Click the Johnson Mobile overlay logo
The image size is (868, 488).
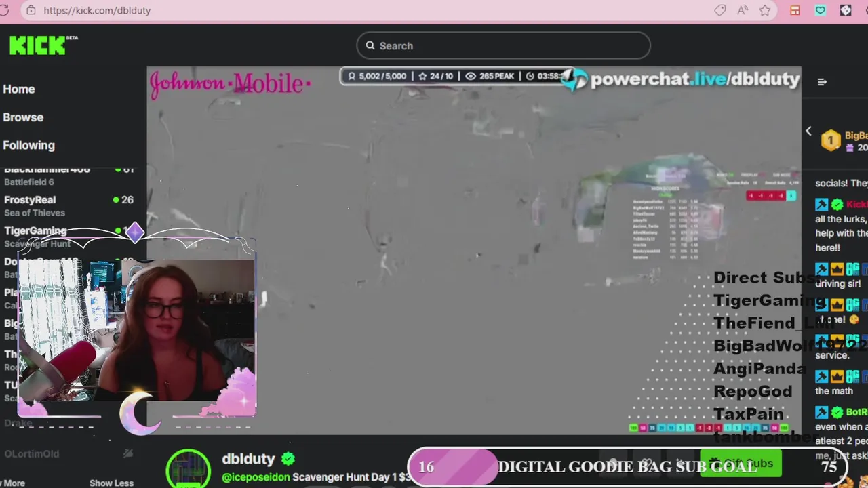(230, 83)
